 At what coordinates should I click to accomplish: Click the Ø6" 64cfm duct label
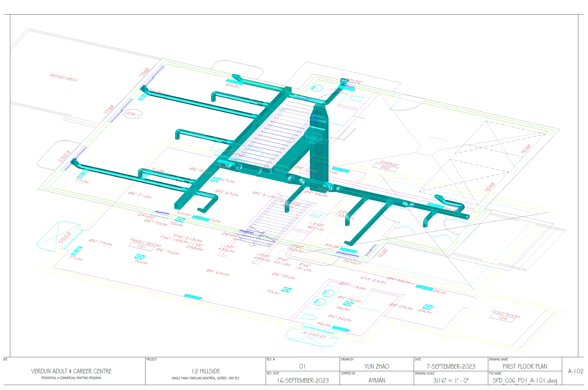coord(217,272)
